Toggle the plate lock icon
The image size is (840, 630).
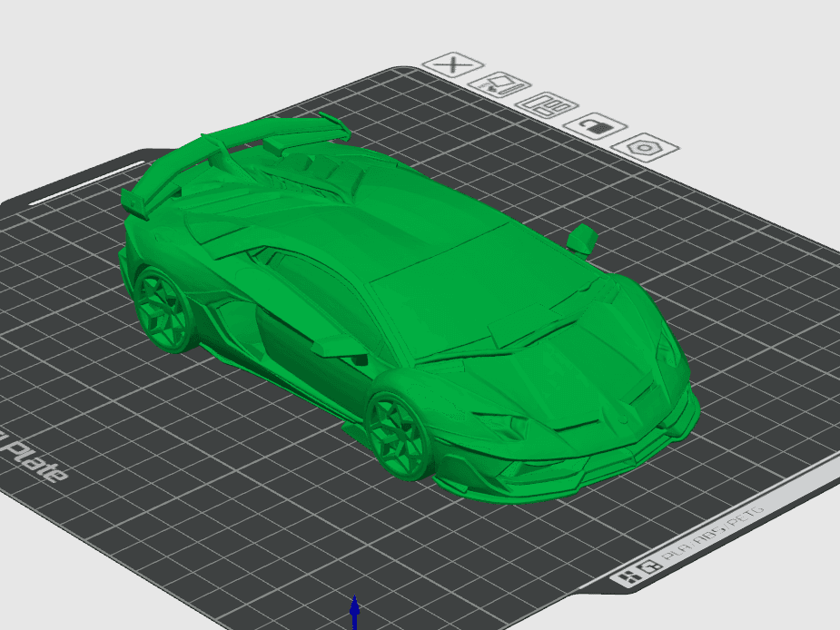pos(596,126)
